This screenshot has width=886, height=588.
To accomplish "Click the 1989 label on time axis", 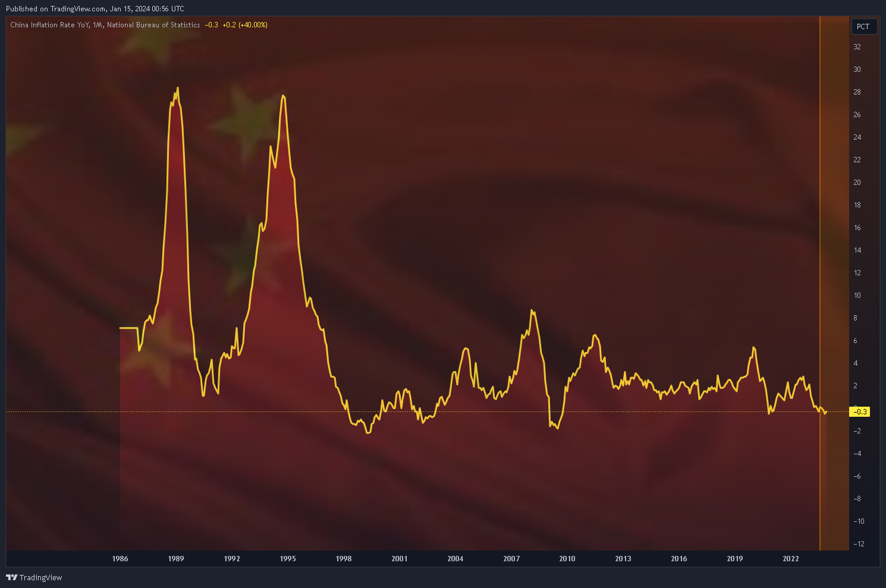I will [176, 558].
